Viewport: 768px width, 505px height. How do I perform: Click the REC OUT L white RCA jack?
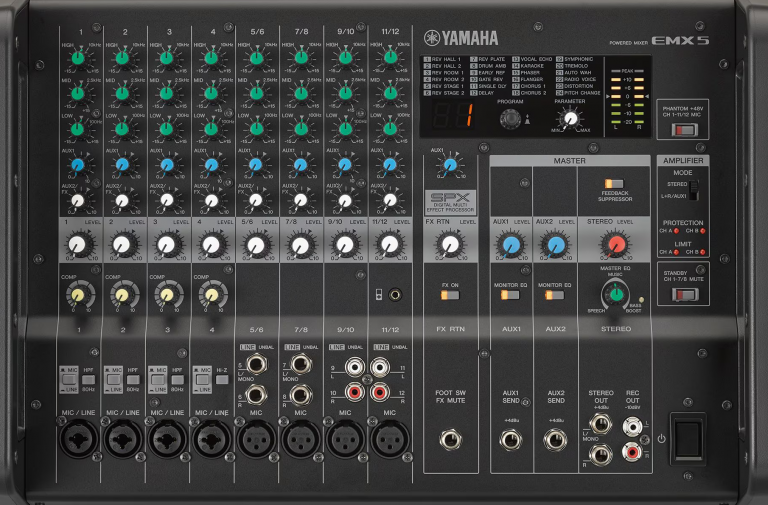[x=632, y=427]
